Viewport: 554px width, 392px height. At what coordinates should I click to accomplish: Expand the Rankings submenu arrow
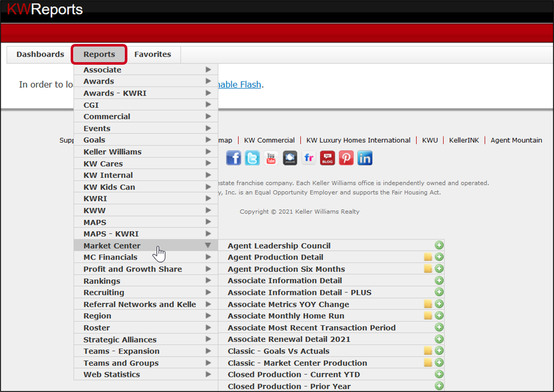click(x=208, y=280)
